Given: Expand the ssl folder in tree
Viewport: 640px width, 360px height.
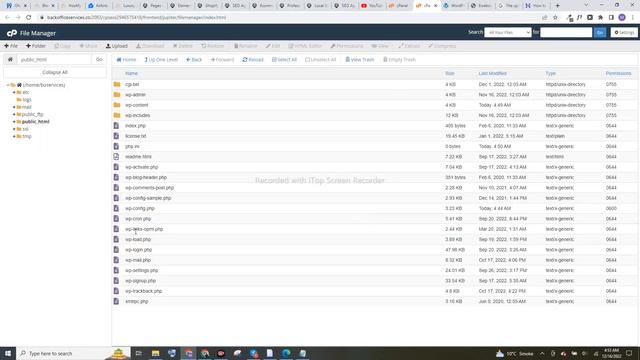Looking at the screenshot, I should pos(14,129).
